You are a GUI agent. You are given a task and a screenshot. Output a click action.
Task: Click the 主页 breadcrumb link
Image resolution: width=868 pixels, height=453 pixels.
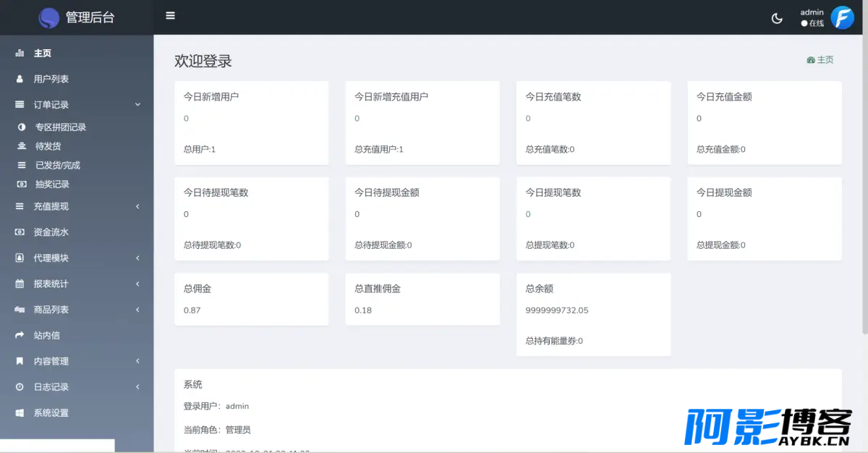pos(820,60)
